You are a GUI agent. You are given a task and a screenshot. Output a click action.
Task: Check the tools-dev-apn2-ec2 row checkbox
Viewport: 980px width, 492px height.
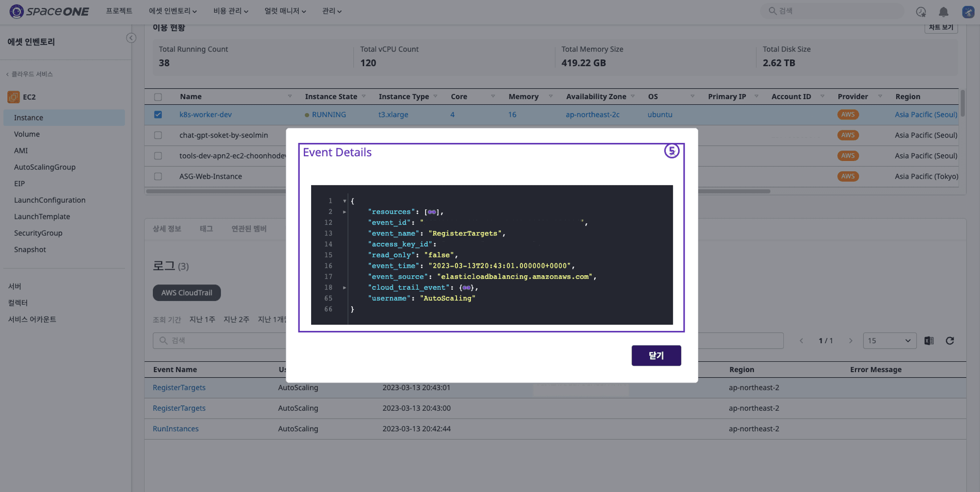(158, 156)
